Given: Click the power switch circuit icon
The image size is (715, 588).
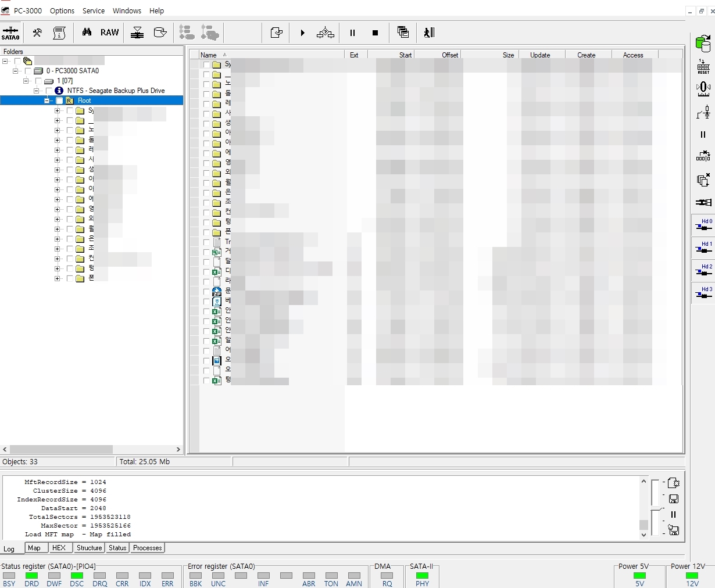Looking at the screenshot, I should pos(703,112).
